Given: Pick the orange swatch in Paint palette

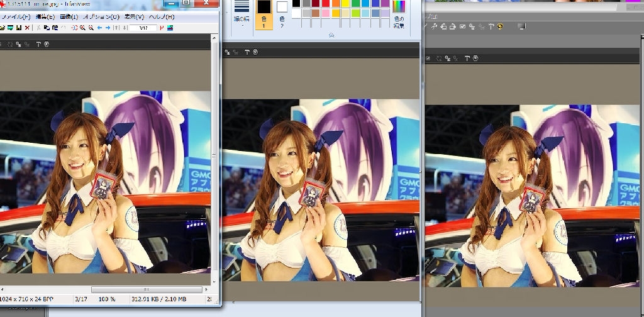Looking at the screenshot, I should click(x=336, y=3).
